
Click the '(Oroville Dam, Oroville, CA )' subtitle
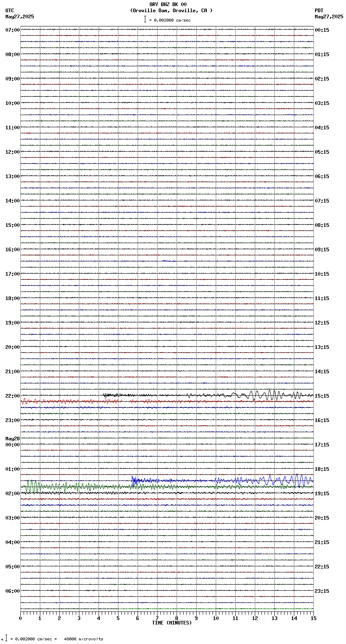coord(171,11)
